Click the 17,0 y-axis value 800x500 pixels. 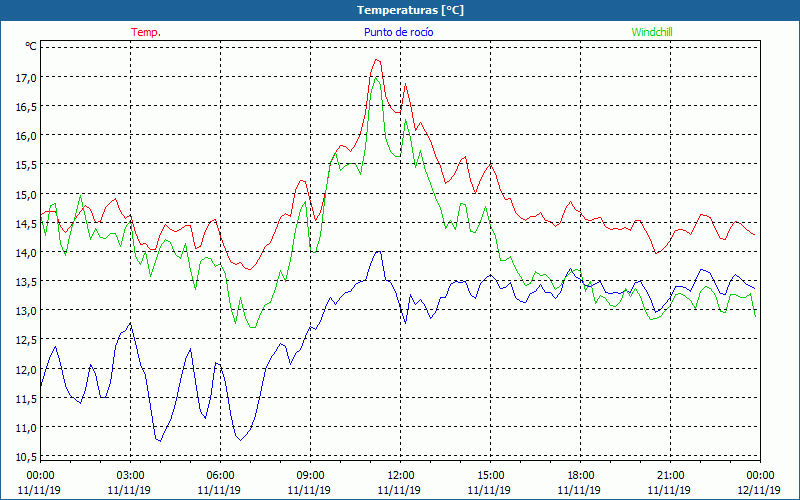point(27,78)
